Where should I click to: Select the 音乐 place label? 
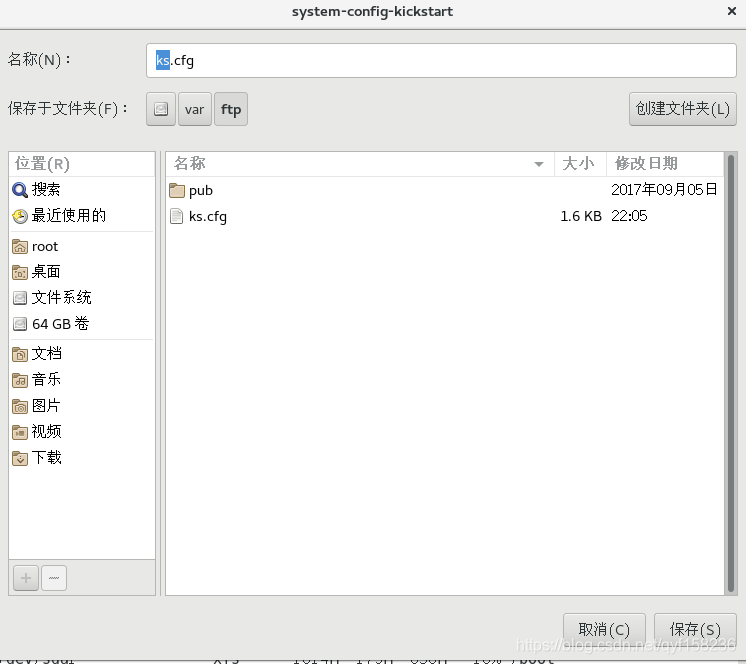click(x=46, y=380)
